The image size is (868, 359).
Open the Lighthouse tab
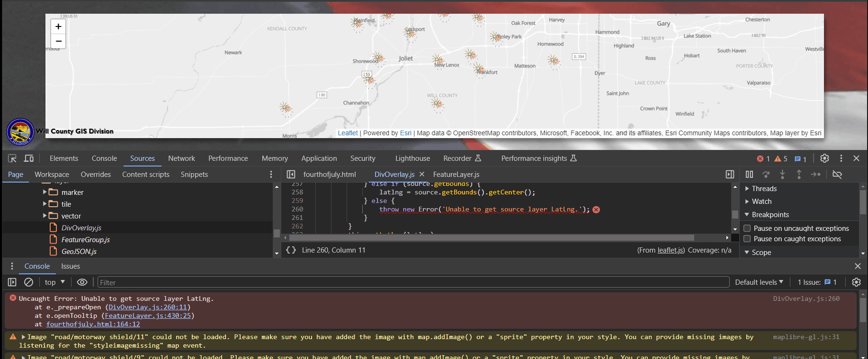coord(412,158)
